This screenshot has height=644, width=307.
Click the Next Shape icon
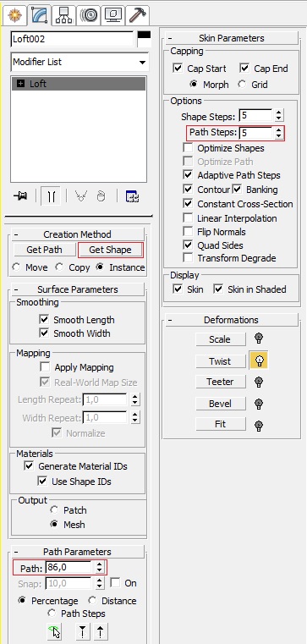(x=100, y=632)
